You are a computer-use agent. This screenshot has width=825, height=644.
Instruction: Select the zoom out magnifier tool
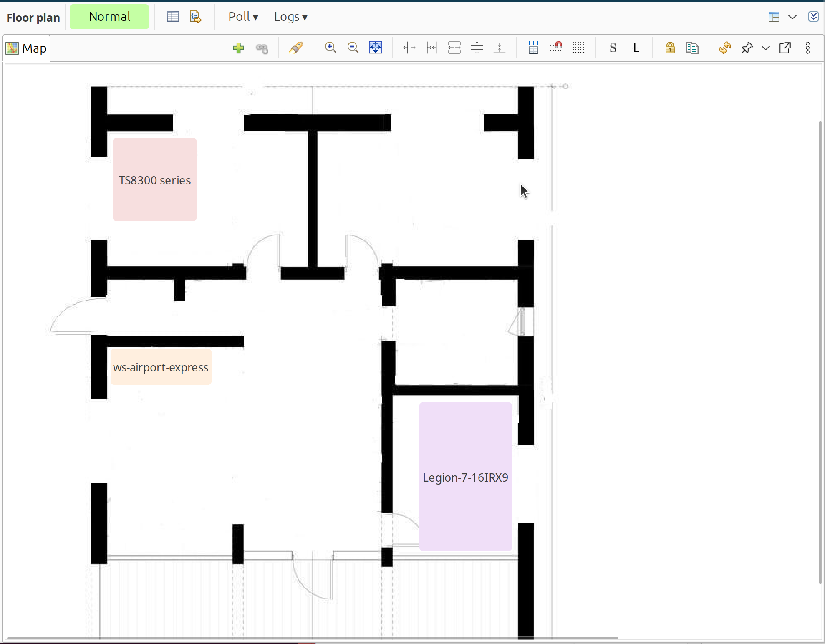353,48
